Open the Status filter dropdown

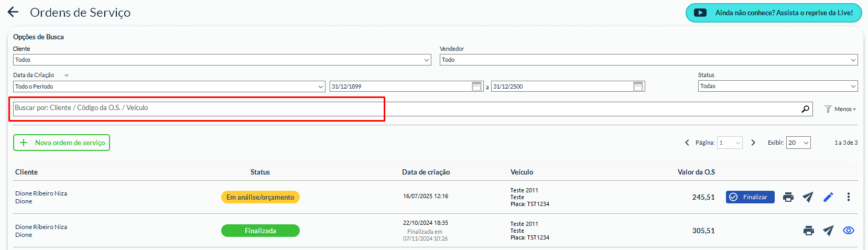coord(778,86)
